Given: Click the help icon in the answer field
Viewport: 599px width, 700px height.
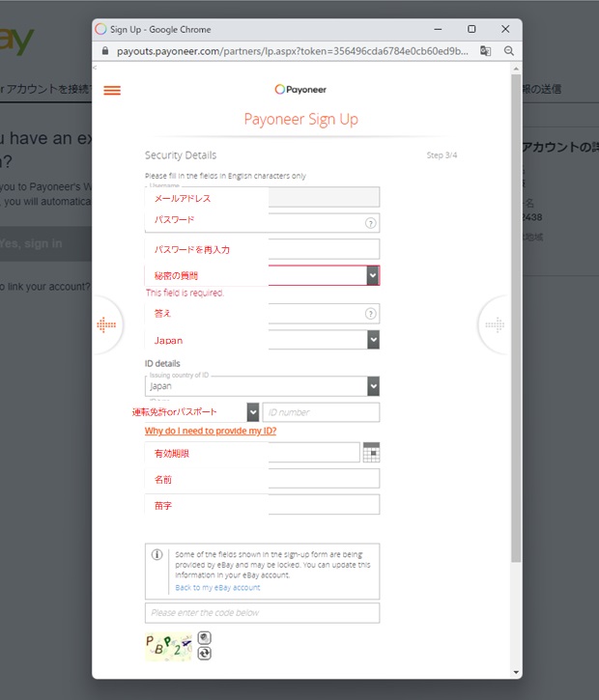Looking at the screenshot, I should (370, 314).
